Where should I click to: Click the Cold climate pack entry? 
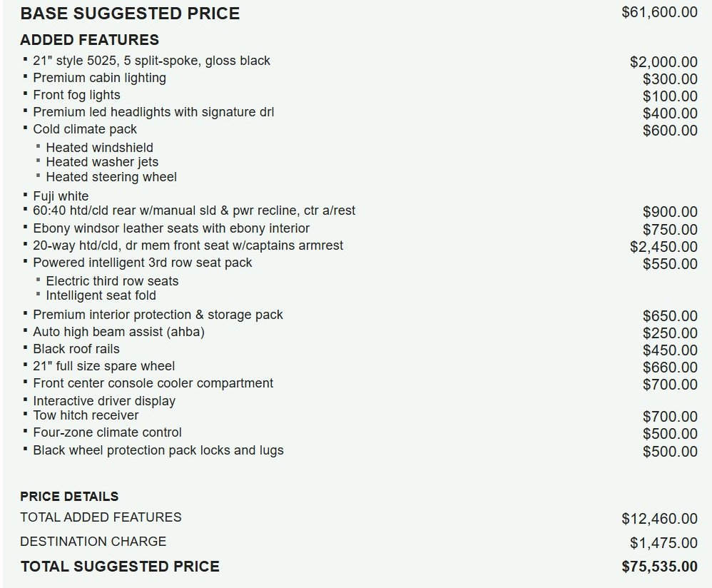pos(85,129)
